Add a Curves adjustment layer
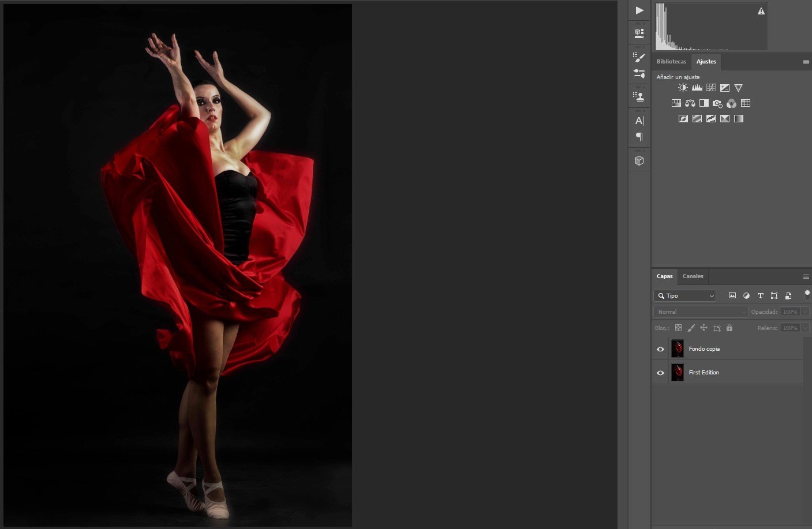 (711, 88)
